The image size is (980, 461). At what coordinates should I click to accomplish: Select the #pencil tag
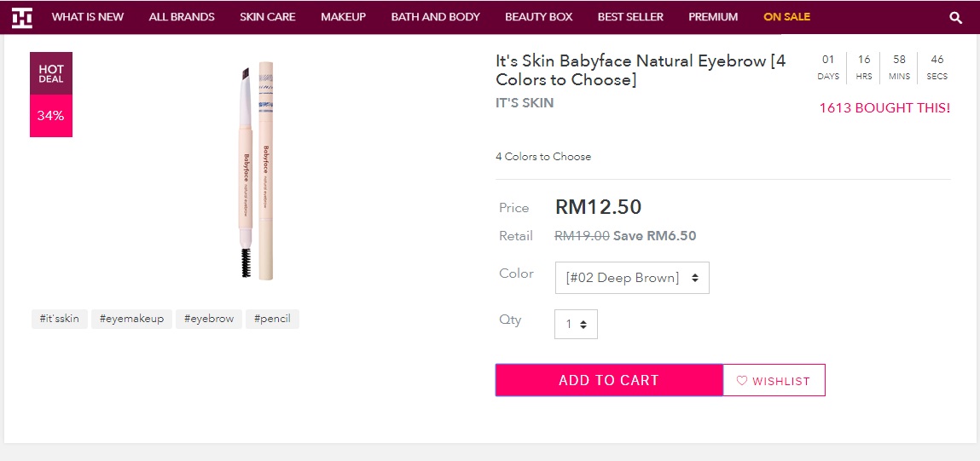(272, 320)
